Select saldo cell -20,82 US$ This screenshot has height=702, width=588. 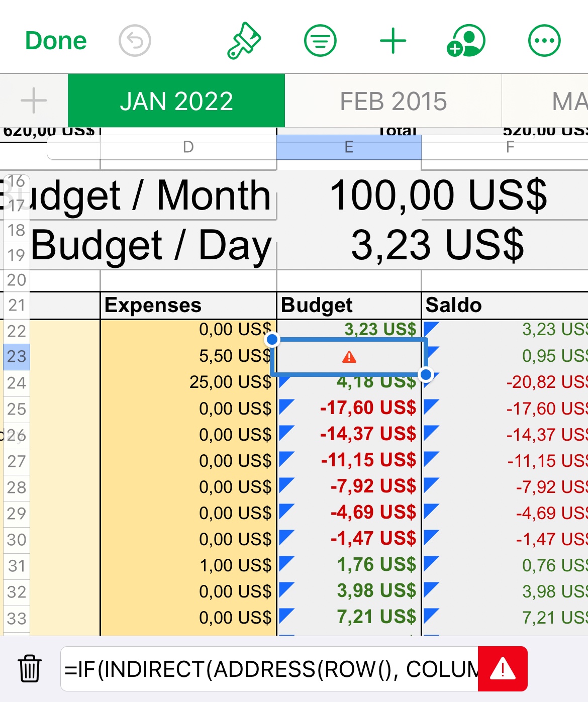pyautogui.click(x=505, y=382)
